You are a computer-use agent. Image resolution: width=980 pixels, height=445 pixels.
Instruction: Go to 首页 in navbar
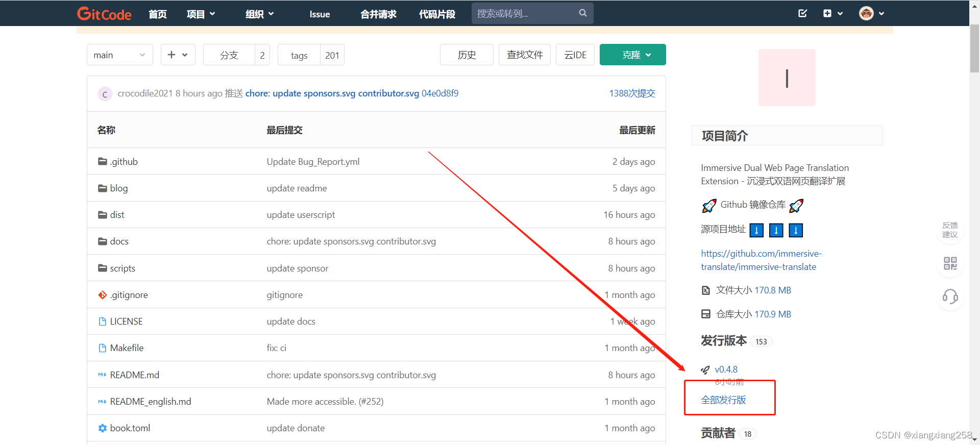tap(158, 14)
